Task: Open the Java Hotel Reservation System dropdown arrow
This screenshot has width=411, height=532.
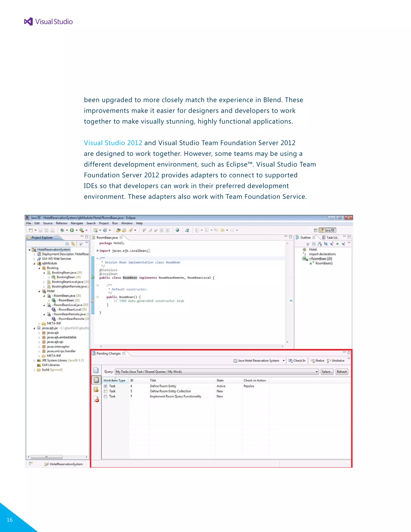Action: 284,361
